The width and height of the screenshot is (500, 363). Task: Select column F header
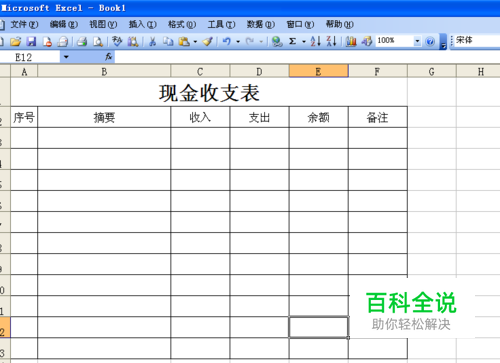click(x=378, y=71)
